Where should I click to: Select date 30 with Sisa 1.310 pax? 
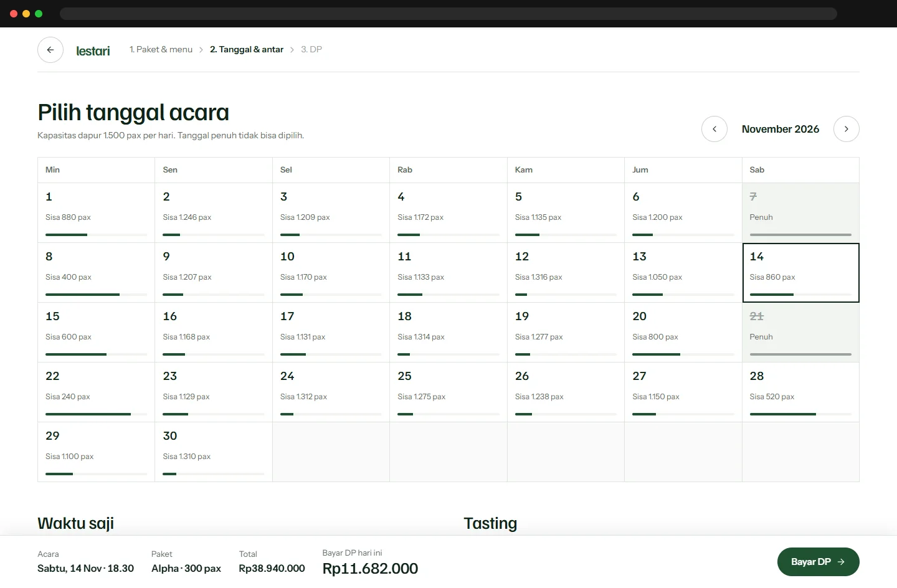(214, 452)
